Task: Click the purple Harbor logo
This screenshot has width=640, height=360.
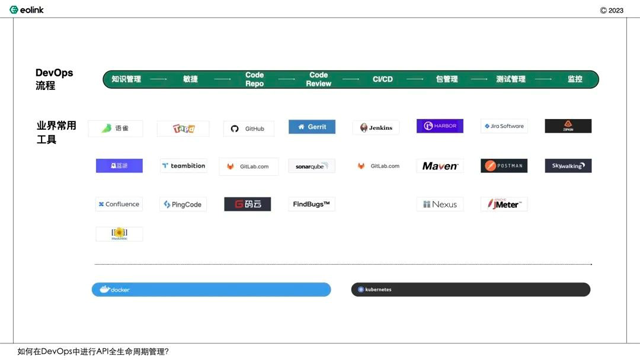Action: point(440,126)
